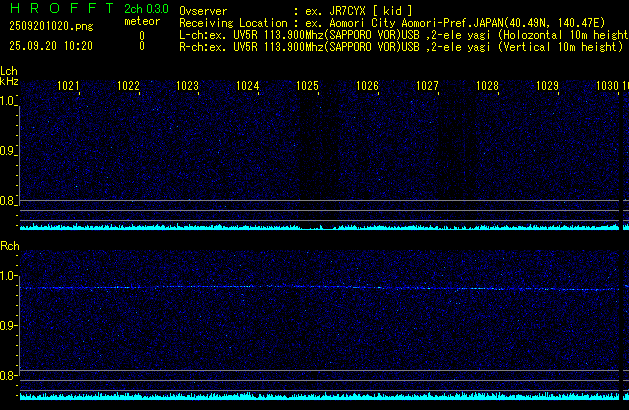
Task: Select the 1024 time marker
Action: (248, 87)
